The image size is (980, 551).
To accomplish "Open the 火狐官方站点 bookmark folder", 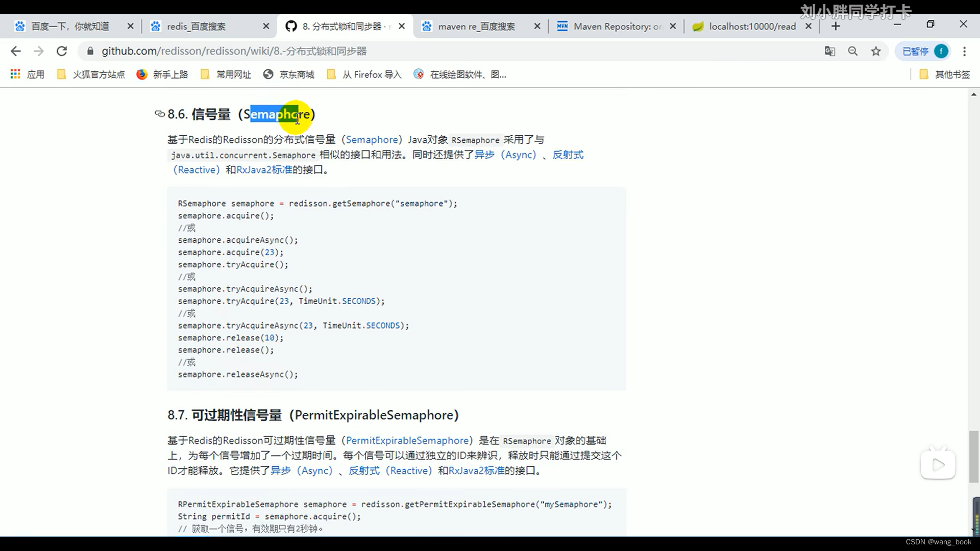I will (x=91, y=74).
